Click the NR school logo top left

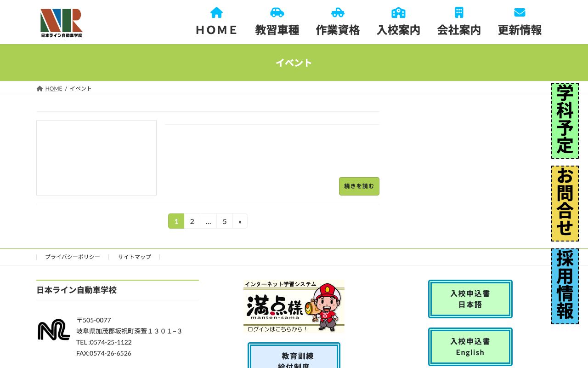pos(61,23)
